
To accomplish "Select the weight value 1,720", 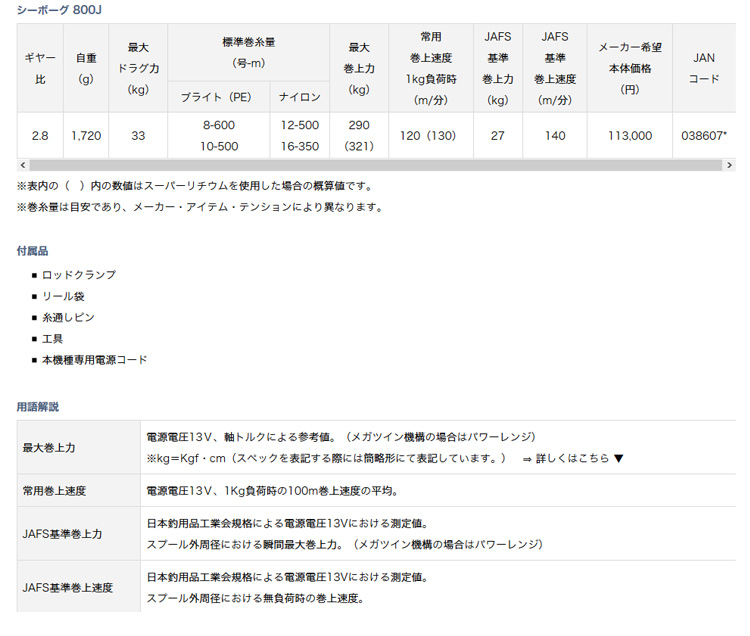I will tap(86, 136).
